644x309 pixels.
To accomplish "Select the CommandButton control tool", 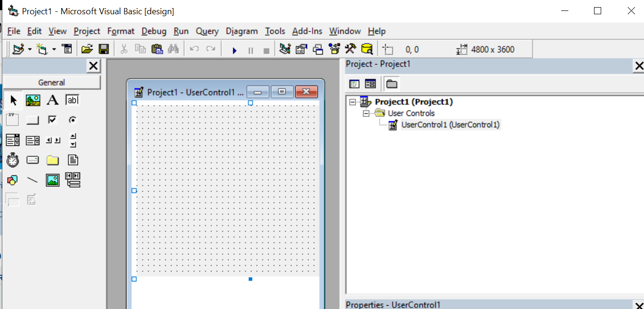I will (33, 120).
